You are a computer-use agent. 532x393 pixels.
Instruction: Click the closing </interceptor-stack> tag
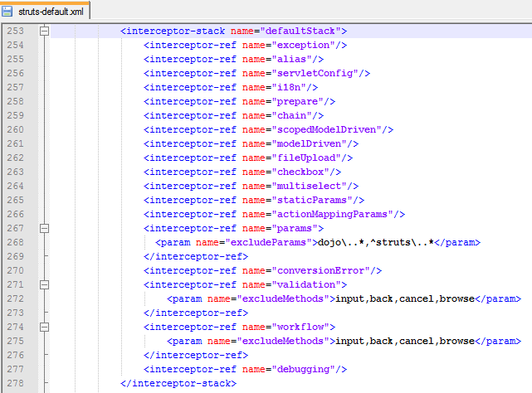[x=178, y=383]
